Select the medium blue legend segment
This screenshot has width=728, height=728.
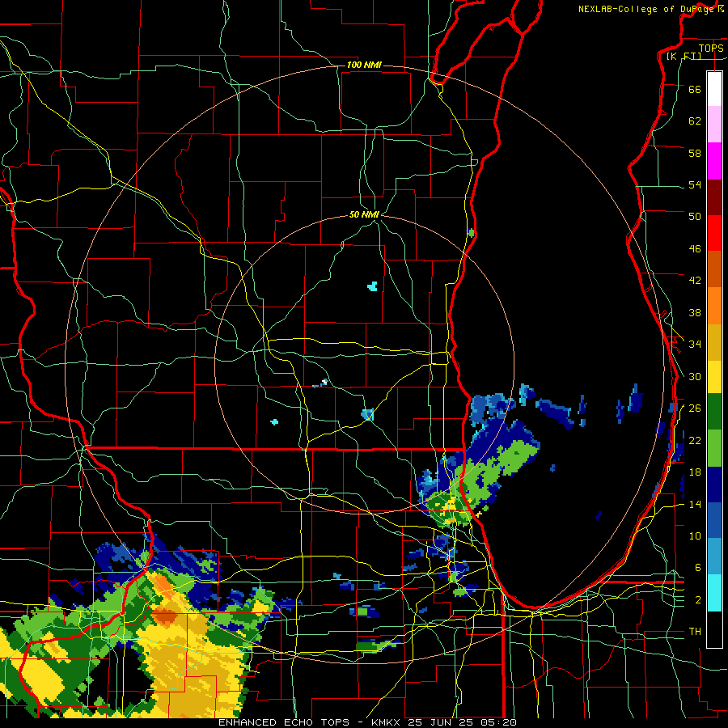[x=714, y=520]
